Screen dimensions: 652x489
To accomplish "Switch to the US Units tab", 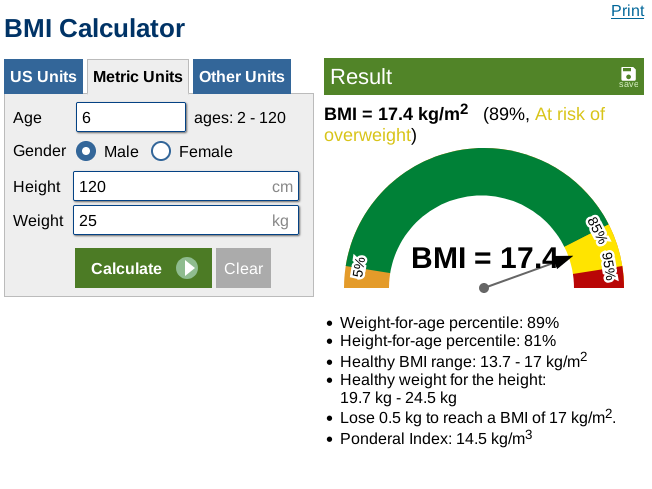I will tap(44, 77).
